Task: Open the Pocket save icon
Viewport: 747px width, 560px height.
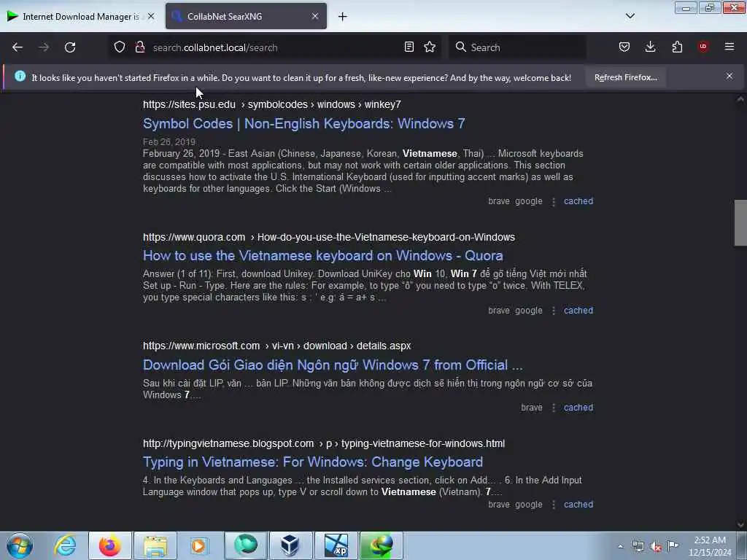Action: 624,47
